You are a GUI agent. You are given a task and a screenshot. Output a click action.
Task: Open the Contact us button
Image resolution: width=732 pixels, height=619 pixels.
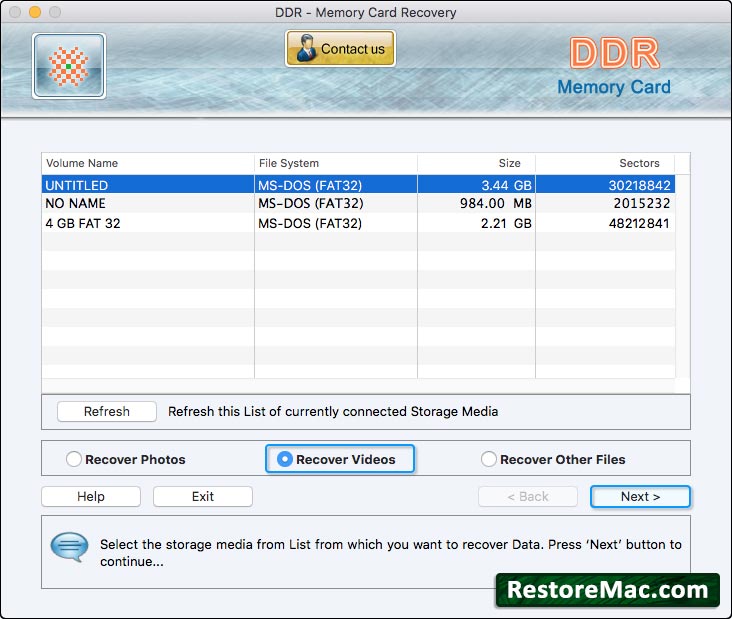[340, 49]
